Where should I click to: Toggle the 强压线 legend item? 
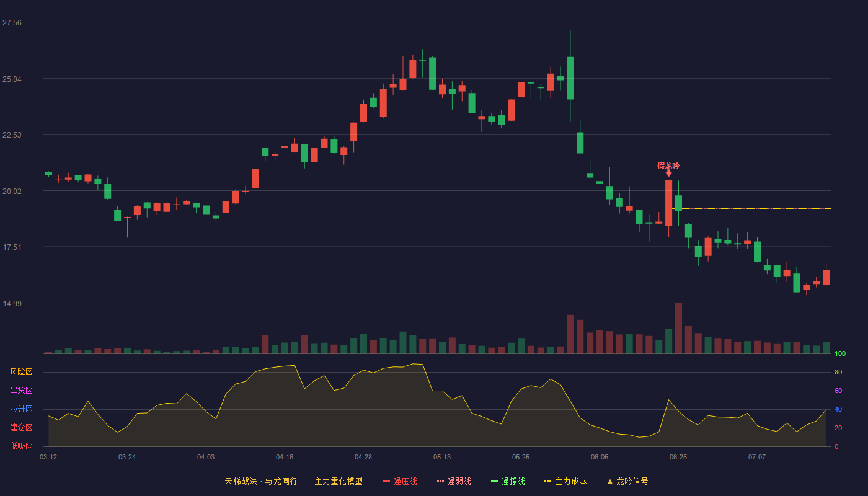400,481
